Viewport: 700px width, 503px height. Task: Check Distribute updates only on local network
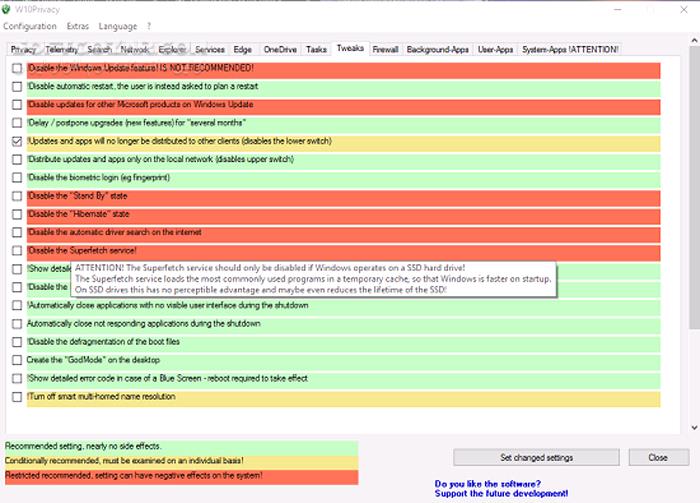pyautogui.click(x=17, y=159)
